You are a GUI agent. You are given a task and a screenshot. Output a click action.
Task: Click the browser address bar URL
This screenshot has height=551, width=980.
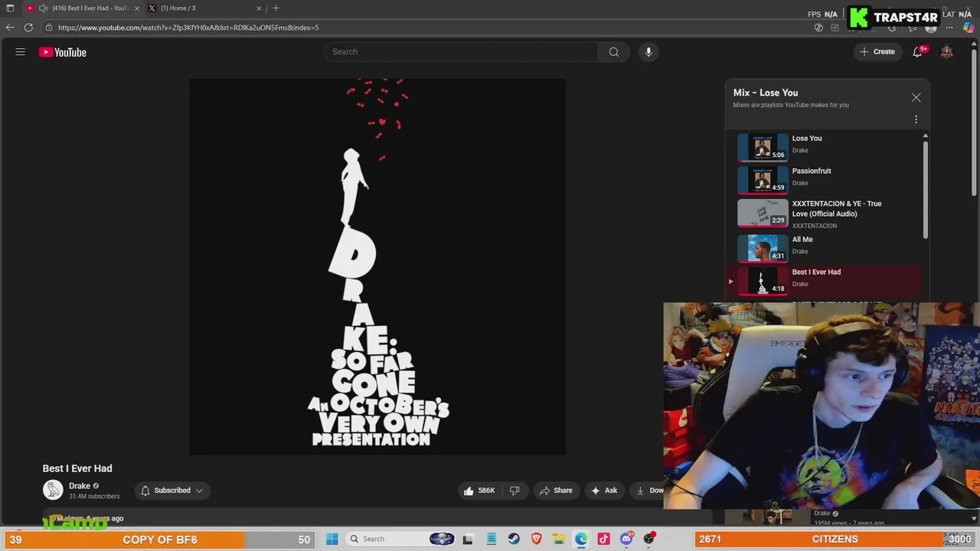(188, 28)
